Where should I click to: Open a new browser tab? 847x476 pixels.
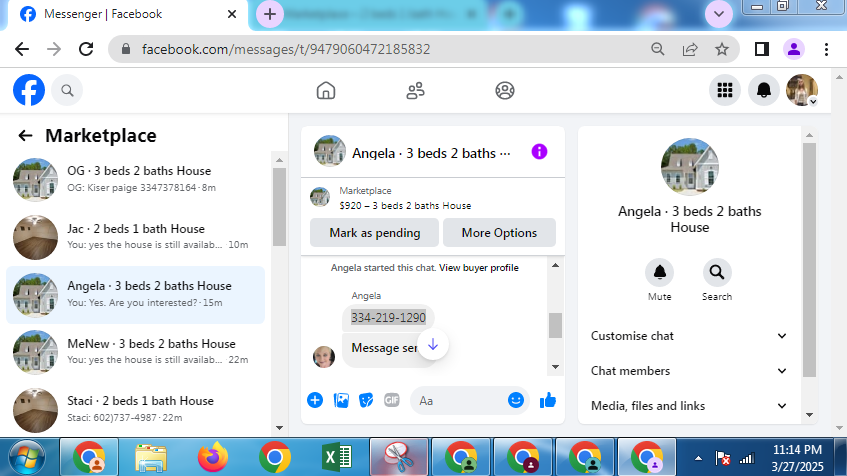[x=270, y=14]
